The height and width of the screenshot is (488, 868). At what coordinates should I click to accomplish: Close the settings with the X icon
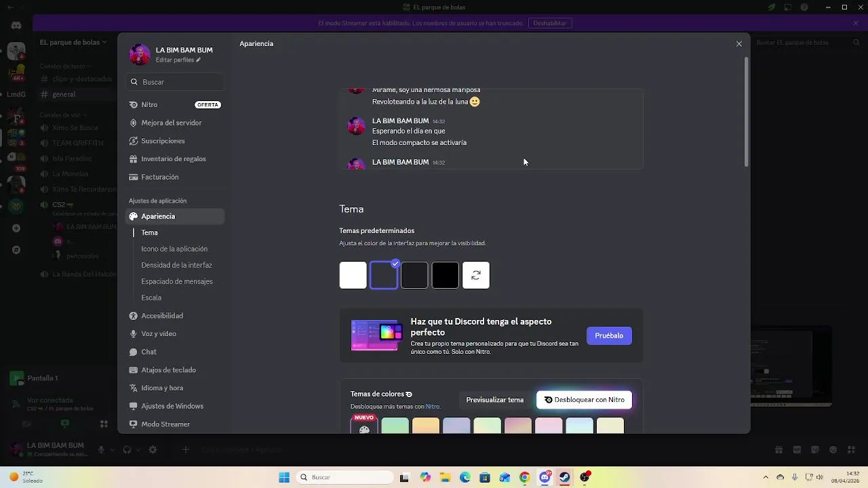pos(739,44)
